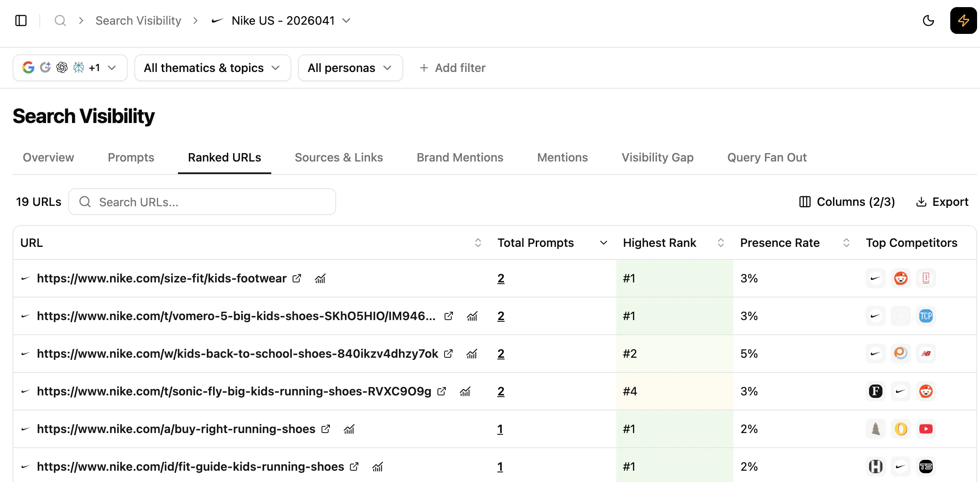Image resolution: width=980 pixels, height=482 pixels.
Task: Open total prompts count for kids-footwear row
Action: 501,278
